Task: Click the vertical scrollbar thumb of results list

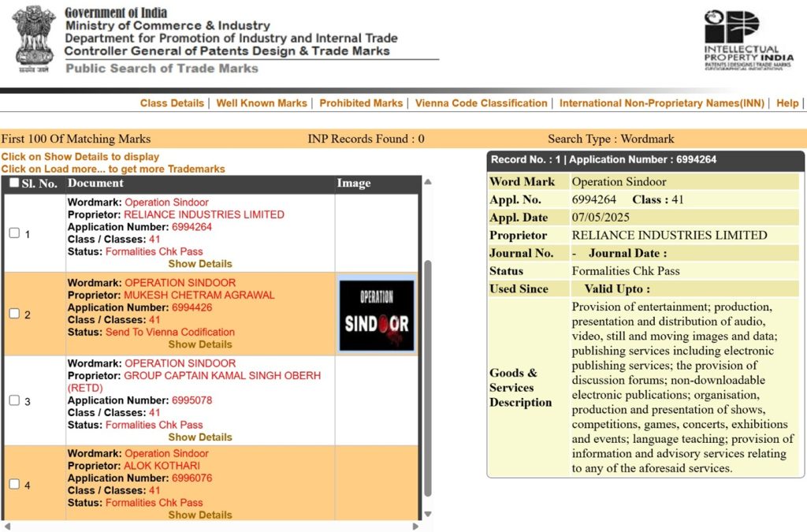Action: tap(427, 378)
